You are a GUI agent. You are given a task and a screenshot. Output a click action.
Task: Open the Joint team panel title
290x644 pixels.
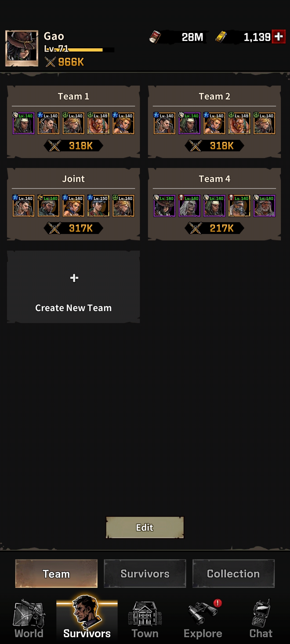[x=73, y=179]
